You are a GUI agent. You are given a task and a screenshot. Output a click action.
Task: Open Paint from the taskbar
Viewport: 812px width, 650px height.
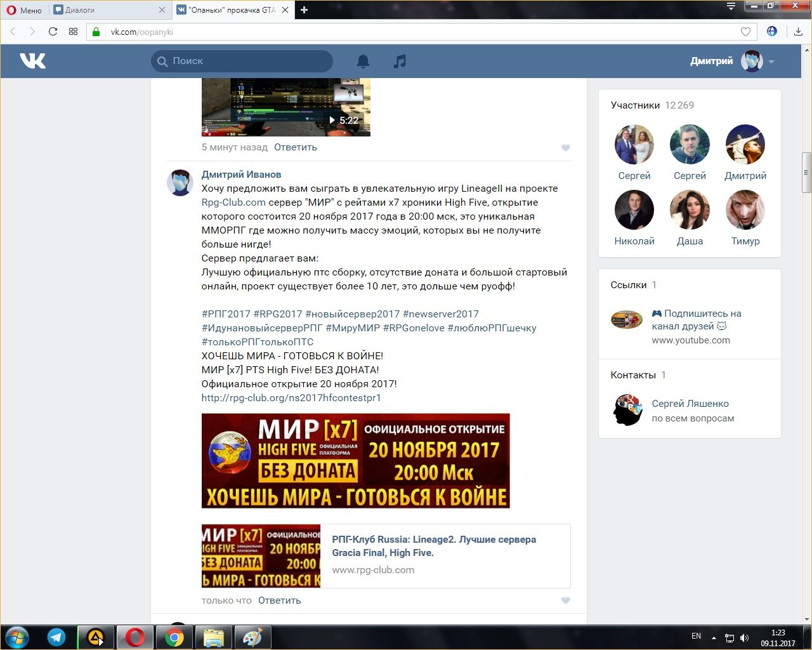[252, 637]
